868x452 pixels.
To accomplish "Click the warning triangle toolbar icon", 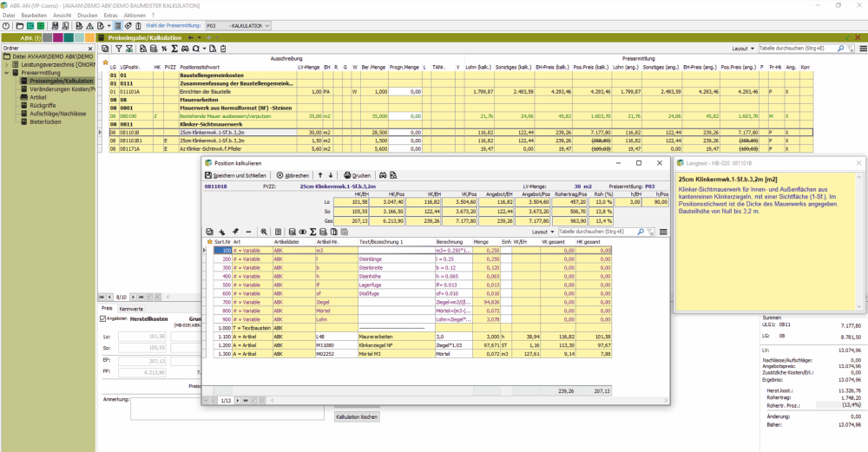I will coord(89,26).
